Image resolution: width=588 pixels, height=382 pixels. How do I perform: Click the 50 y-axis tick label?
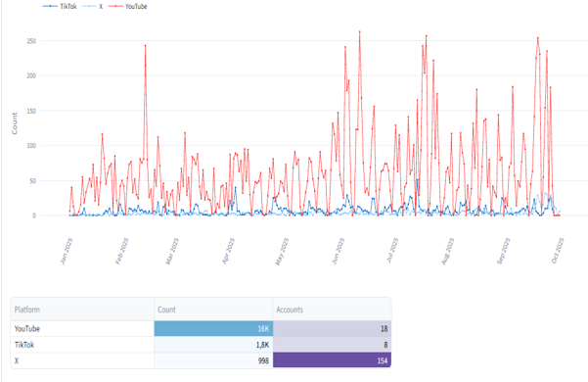(x=32, y=181)
